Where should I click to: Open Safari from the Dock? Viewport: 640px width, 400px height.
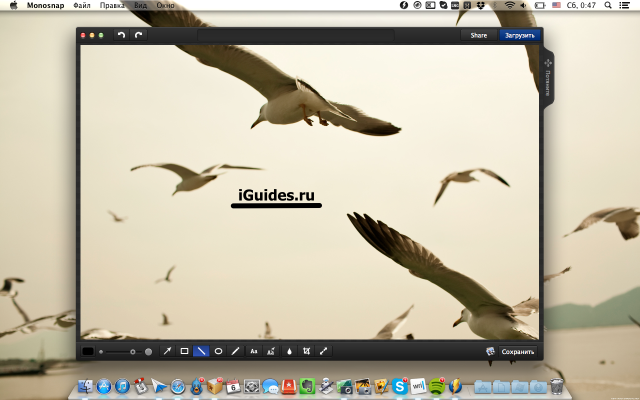pos(178,386)
